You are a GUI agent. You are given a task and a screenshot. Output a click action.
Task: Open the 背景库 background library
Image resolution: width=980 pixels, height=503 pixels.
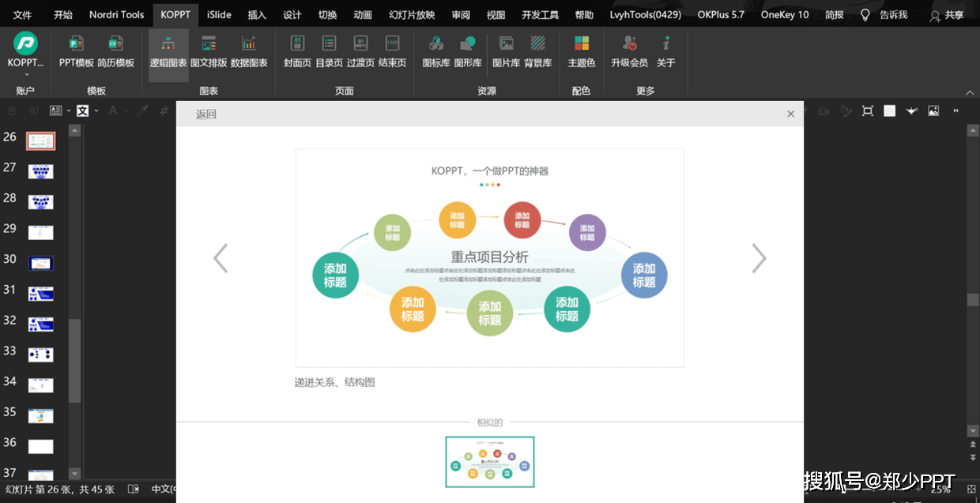(x=538, y=52)
